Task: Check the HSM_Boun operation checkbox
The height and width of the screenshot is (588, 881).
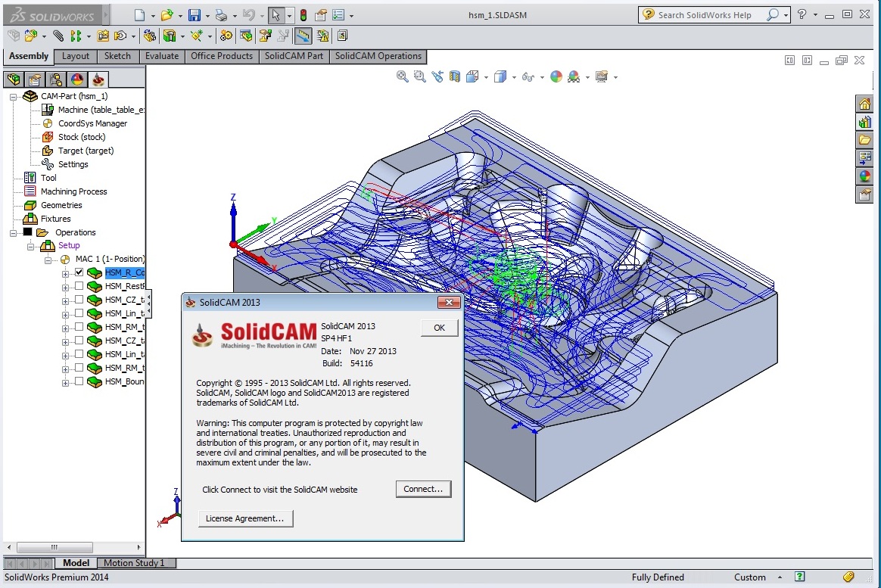Action: [79, 381]
